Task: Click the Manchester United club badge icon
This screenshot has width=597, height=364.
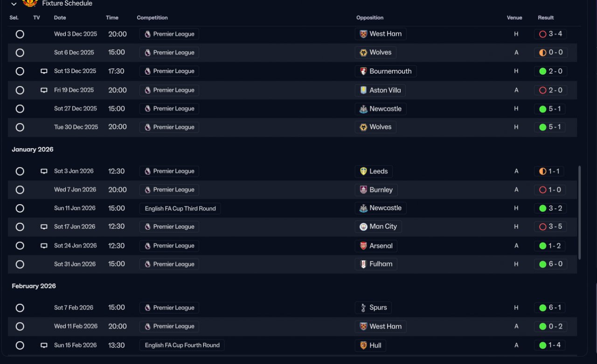Action: coord(29,3)
